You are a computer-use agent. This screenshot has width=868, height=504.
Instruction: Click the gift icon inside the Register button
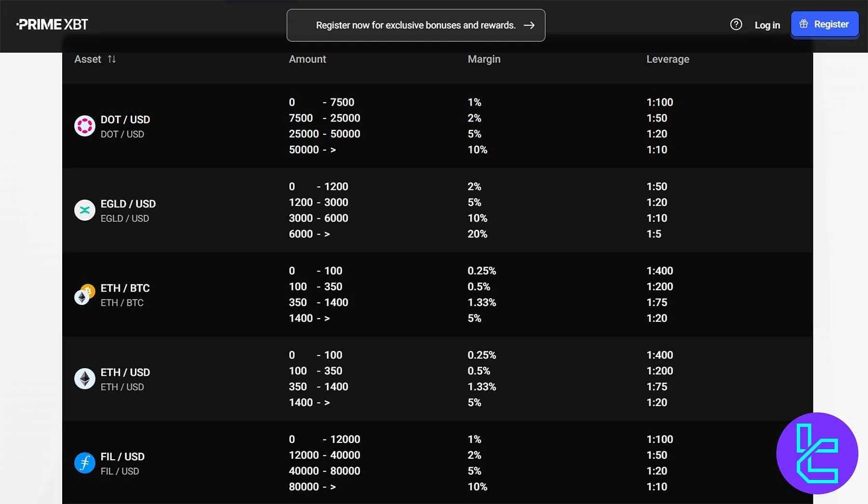[x=803, y=23]
